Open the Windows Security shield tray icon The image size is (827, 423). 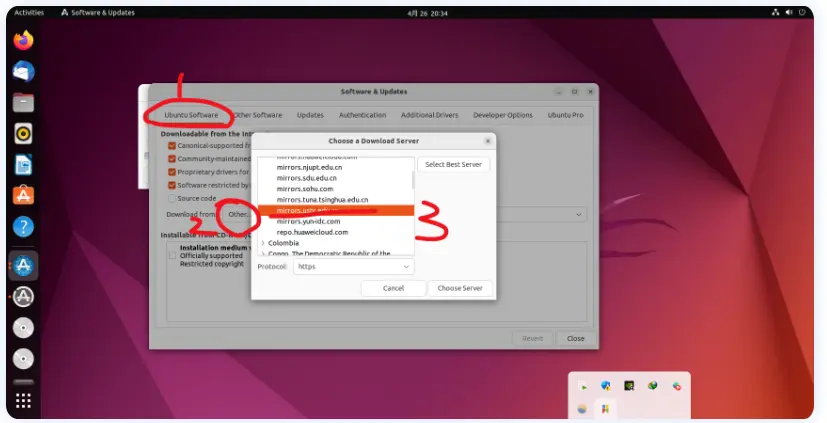[605, 386]
